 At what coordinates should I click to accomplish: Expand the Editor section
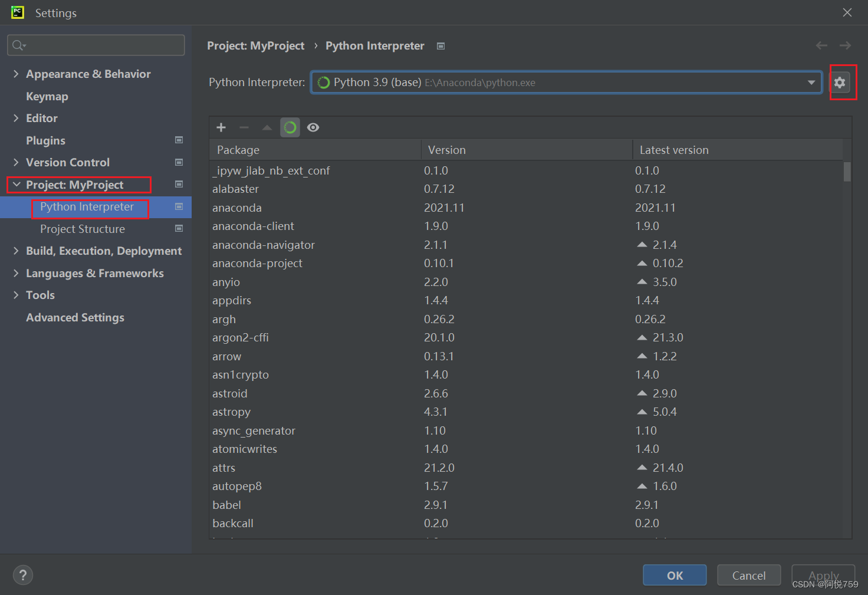[x=16, y=118]
